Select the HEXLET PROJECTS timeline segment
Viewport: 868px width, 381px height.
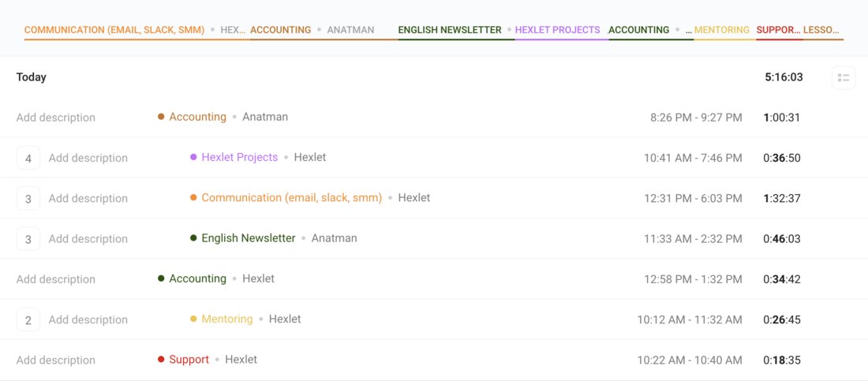point(557,30)
